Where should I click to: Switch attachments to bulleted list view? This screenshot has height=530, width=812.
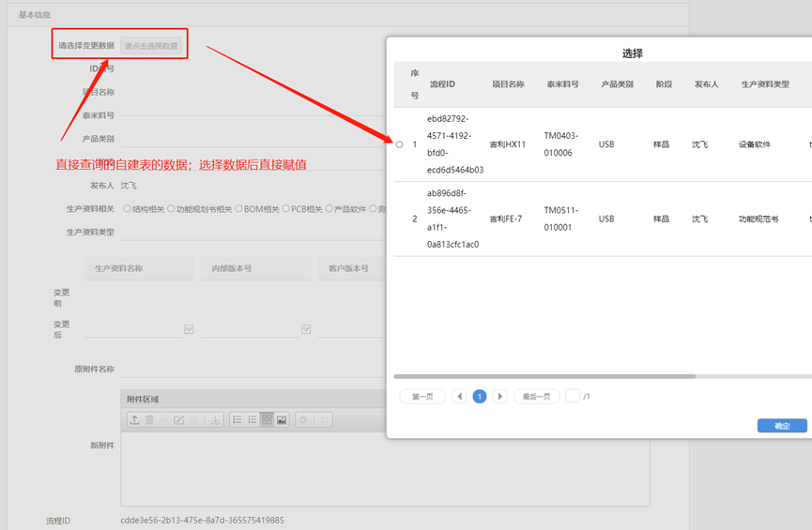tap(237, 419)
